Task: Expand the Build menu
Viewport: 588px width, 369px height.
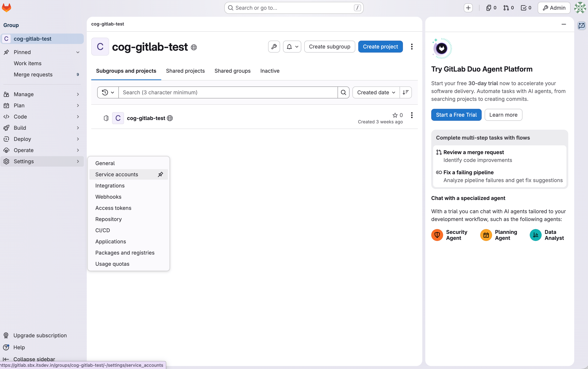Action: [42, 128]
